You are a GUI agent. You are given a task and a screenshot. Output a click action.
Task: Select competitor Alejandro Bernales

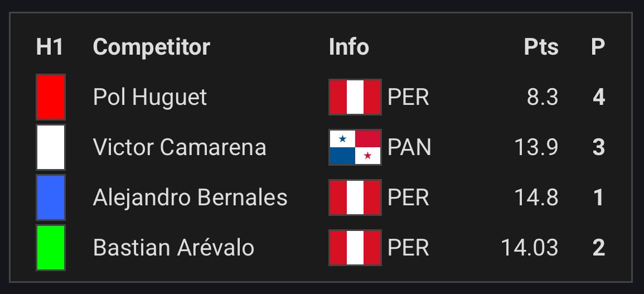pyautogui.click(x=190, y=198)
